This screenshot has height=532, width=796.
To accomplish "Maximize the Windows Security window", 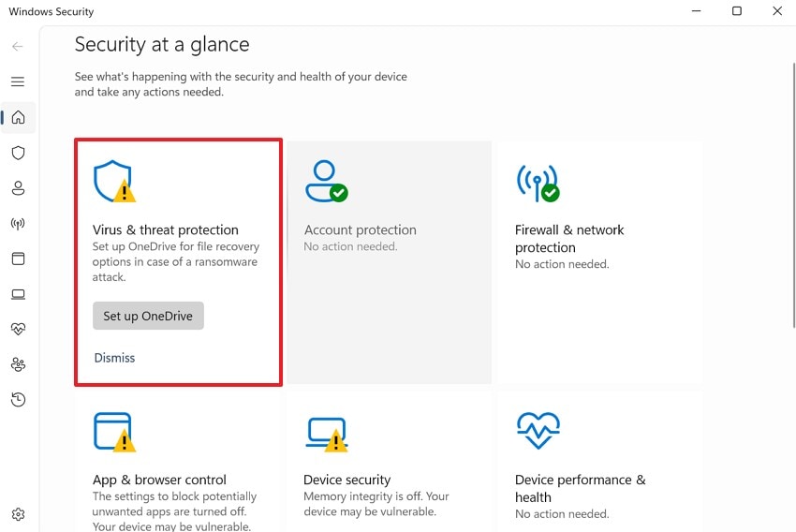I will pos(737,10).
